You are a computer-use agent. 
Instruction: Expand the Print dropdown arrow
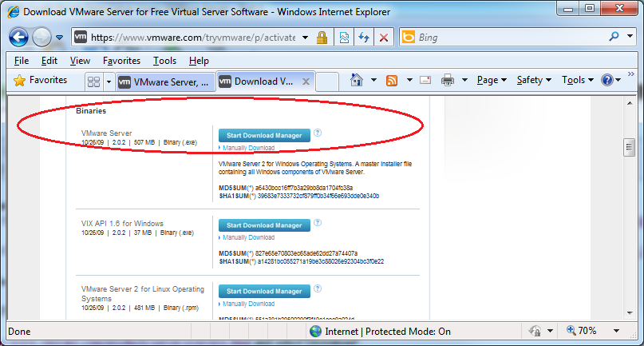click(x=465, y=80)
